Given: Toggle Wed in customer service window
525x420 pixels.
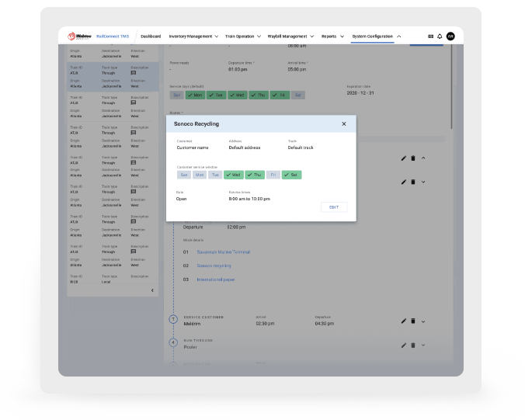Looking at the screenshot, I should click(x=234, y=175).
